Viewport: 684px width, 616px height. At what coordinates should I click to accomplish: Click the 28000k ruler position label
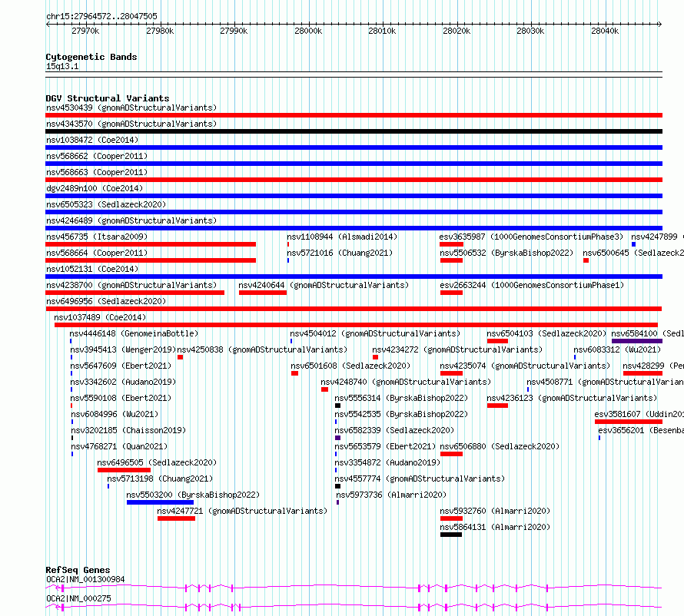pos(308,31)
